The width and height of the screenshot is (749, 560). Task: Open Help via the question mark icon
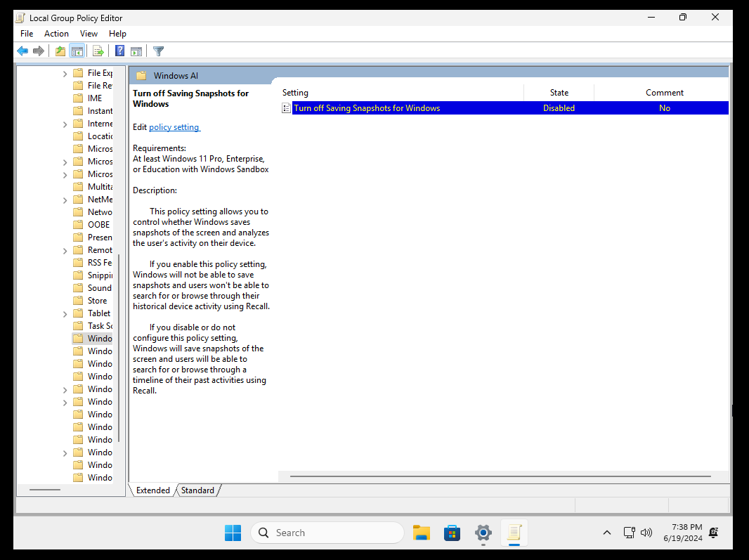point(120,51)
